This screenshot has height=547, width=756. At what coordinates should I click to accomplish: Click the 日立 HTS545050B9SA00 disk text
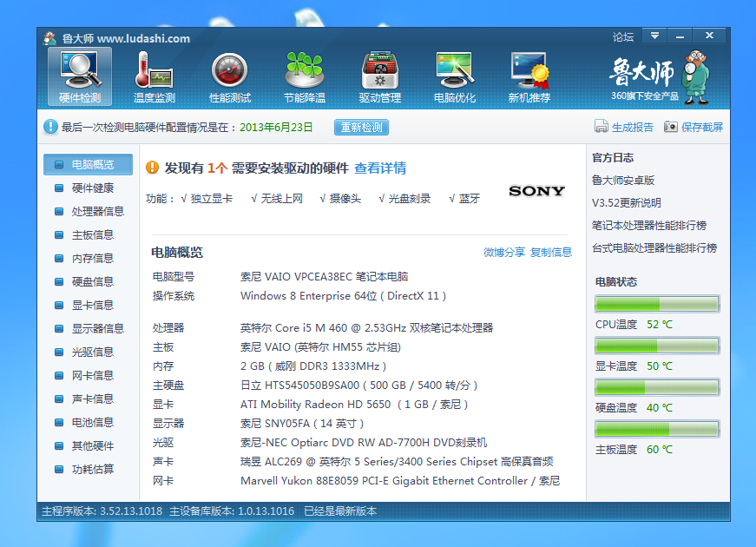(x=358, y=386)
